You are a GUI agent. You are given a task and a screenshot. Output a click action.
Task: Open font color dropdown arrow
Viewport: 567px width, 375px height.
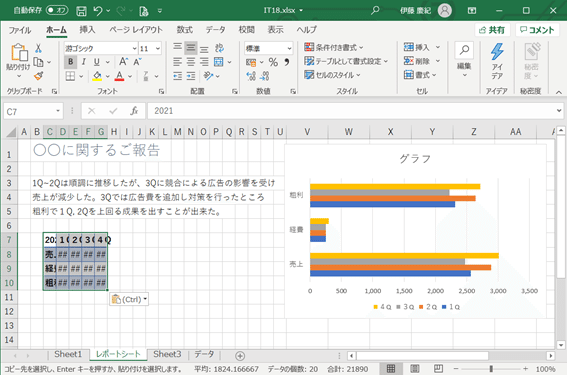(130, 76)
